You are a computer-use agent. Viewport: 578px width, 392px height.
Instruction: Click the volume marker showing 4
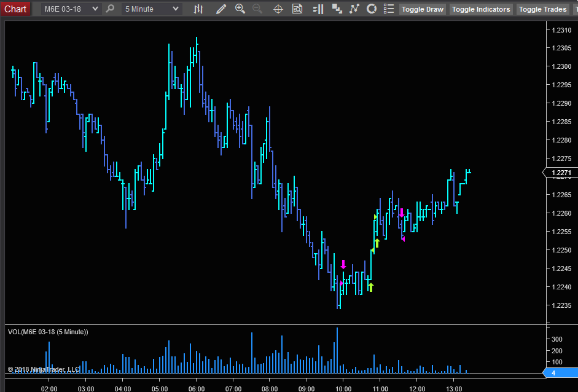click(x=560, y=373)
